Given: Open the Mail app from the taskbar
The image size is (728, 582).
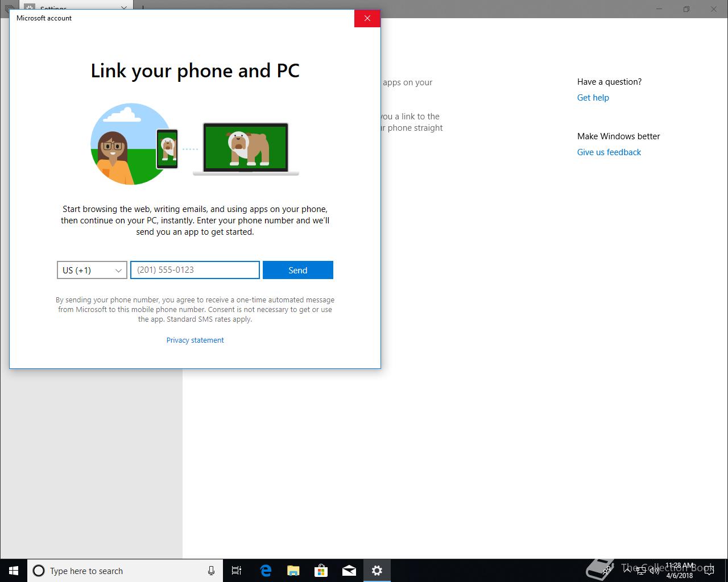Looking at the screenshot, I should 349,571.
